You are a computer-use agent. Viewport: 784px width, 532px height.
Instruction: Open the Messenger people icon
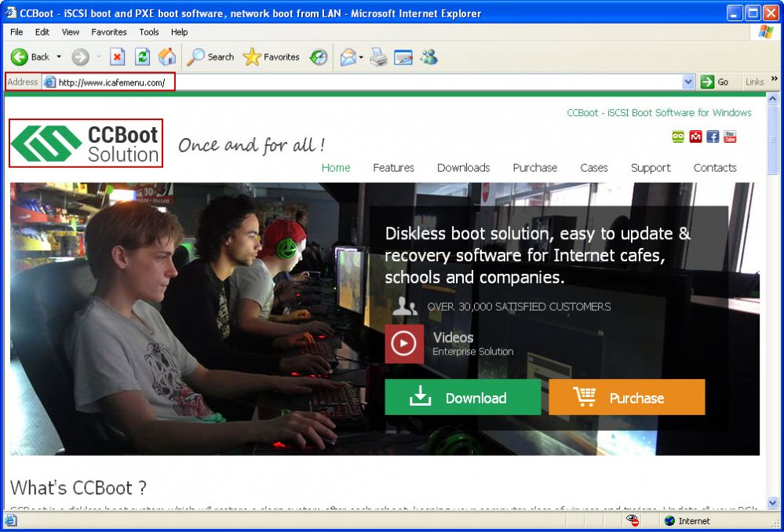429,57
